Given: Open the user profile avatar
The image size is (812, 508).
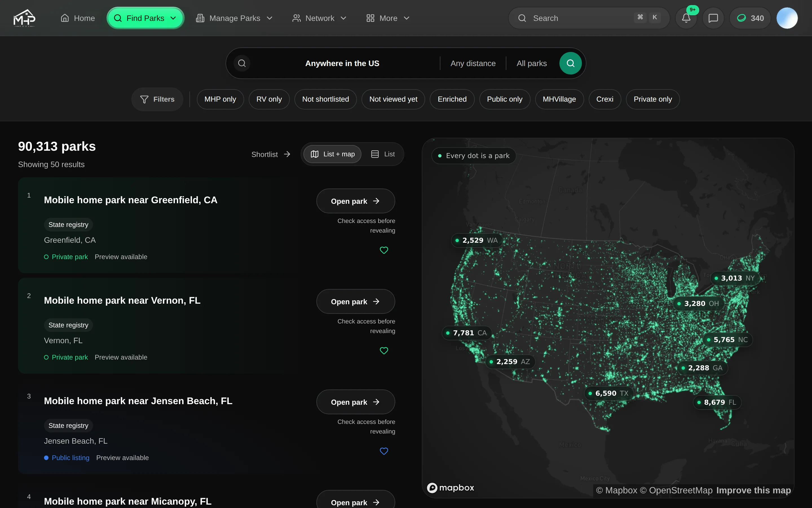Looking at the screenshot, I should (x=787, y=18).
